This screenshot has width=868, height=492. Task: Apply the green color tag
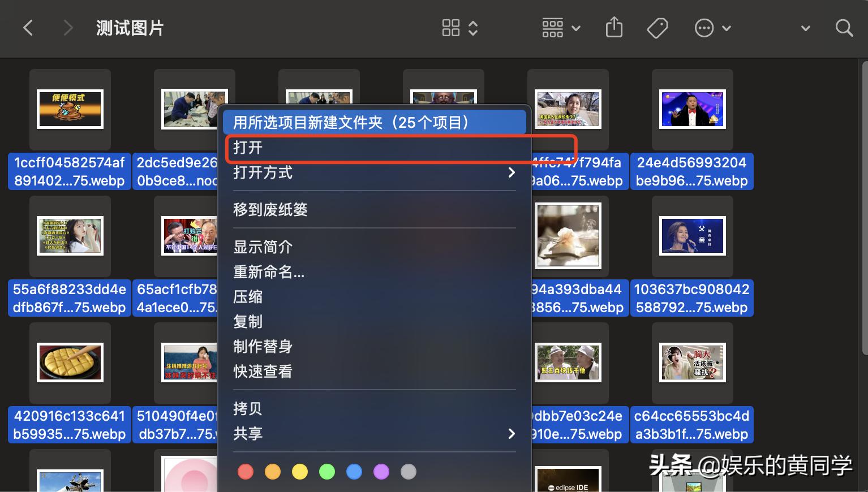[x=327, y=471]
